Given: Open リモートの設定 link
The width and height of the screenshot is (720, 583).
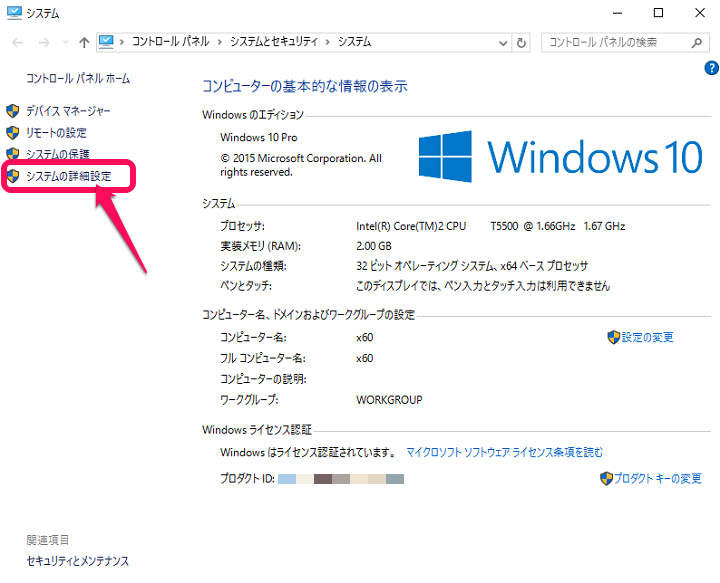Looking at the screenshot, I should [56, 133].
